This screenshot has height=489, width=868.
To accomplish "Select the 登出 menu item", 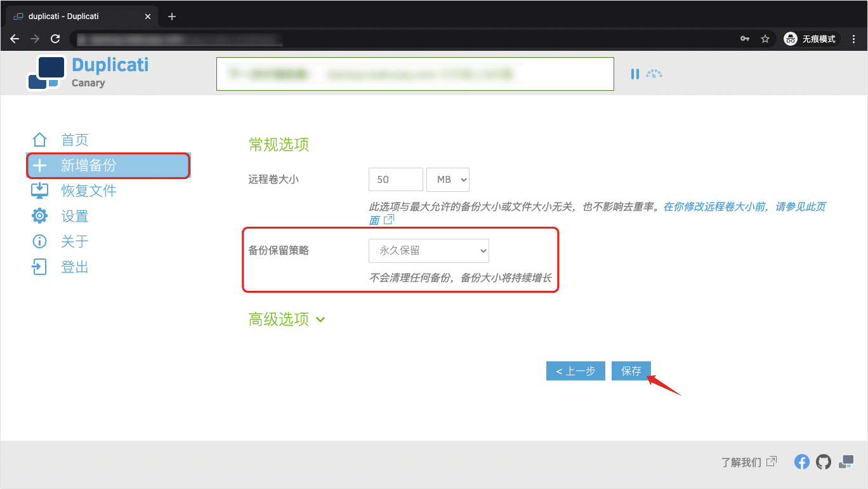I will pyautogui.click(x=75, y=267).
